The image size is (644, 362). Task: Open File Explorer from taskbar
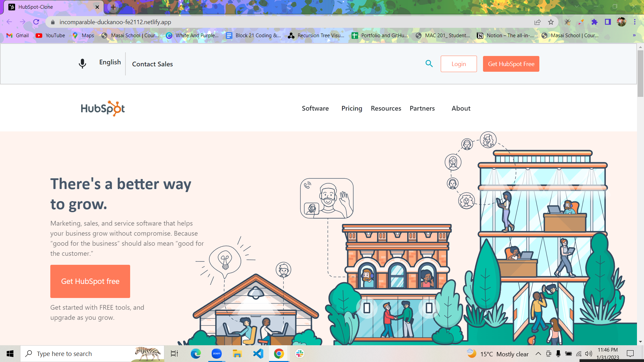(237, 354)
